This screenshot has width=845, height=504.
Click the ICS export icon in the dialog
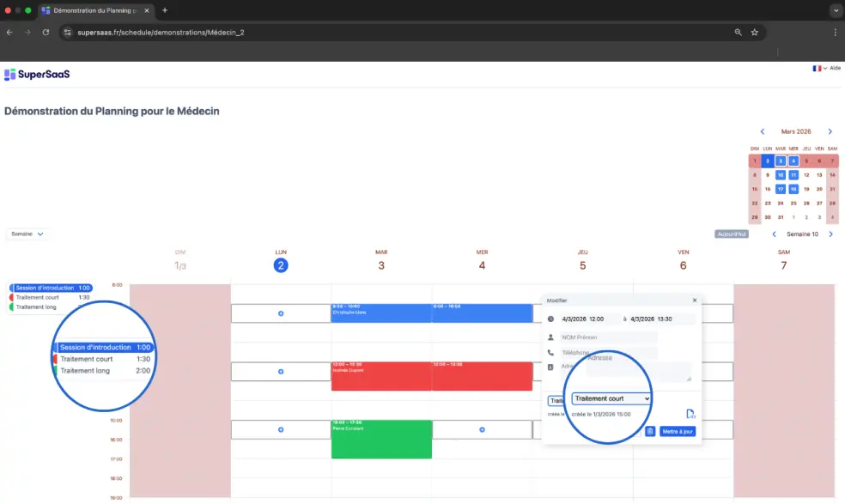coord(690,413)
